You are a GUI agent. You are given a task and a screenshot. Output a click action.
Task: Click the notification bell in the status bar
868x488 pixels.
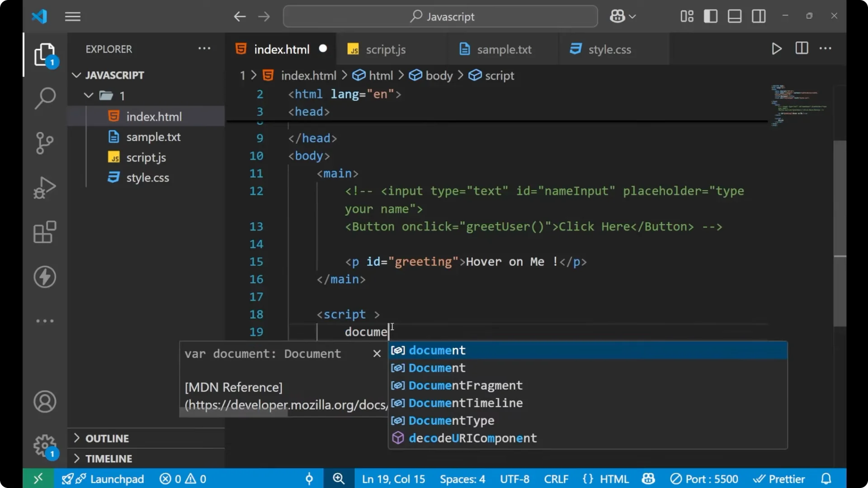click(x=827, y=479)
